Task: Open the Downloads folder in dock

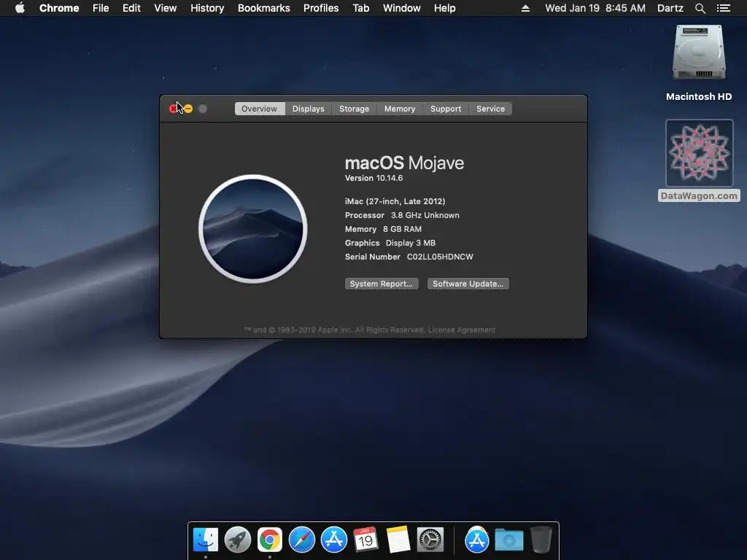Action: (x=508, y=540)
